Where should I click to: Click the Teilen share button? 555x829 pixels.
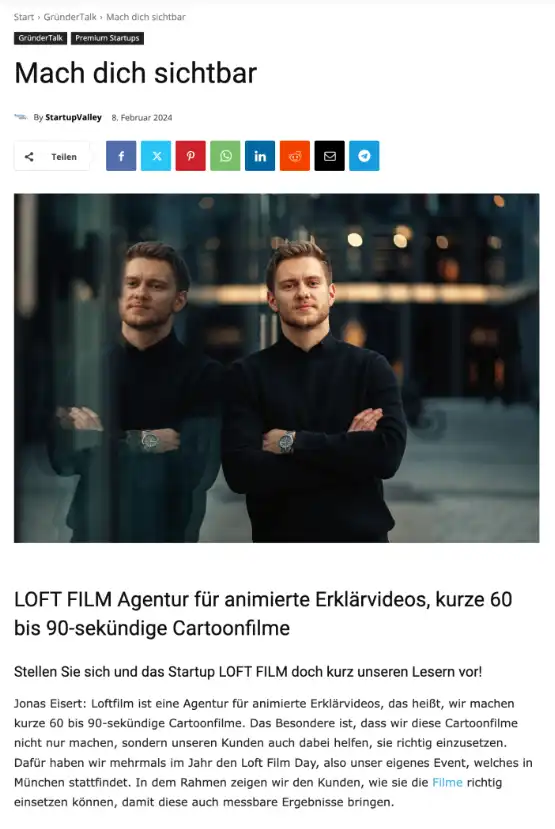click(x=52, y=156)
